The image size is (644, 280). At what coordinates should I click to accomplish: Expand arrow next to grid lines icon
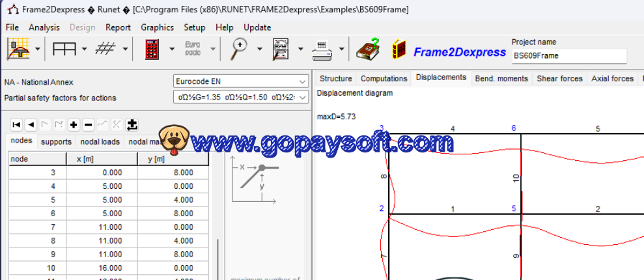click(x=125, y=49)
